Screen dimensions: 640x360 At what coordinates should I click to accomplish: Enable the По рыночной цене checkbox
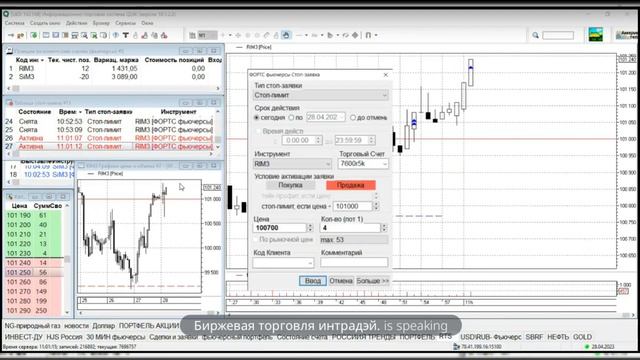256,240
